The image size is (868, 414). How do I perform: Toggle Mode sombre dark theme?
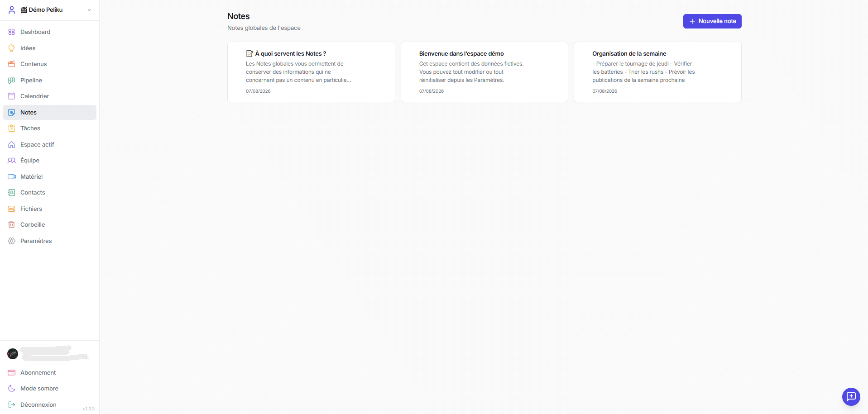[49, 389]
